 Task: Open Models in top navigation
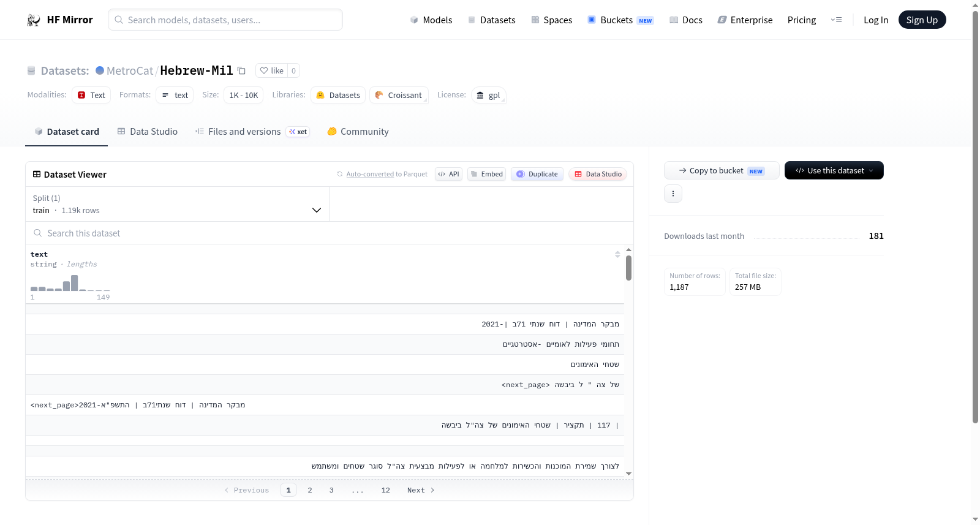coord(431,20)
